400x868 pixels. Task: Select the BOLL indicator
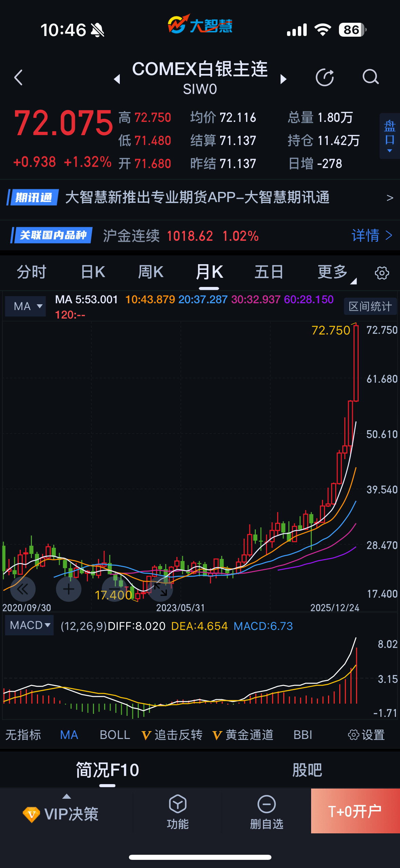click(115, 735)
